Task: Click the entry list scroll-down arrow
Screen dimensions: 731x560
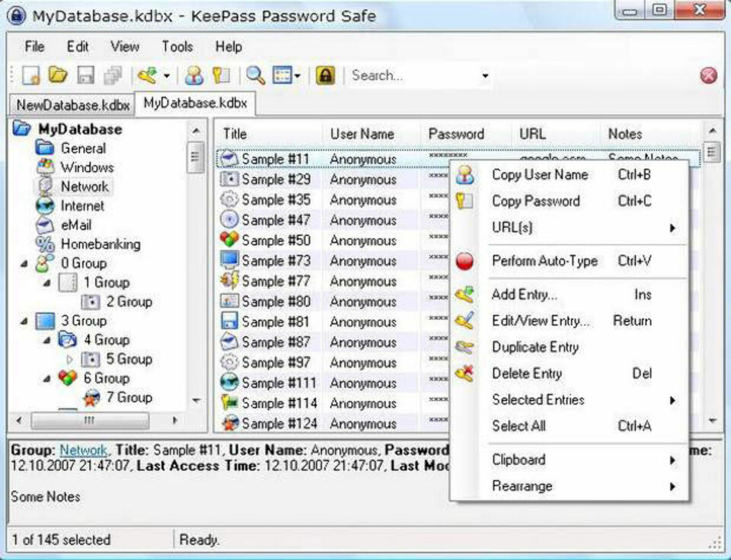Action: point(713,421)
